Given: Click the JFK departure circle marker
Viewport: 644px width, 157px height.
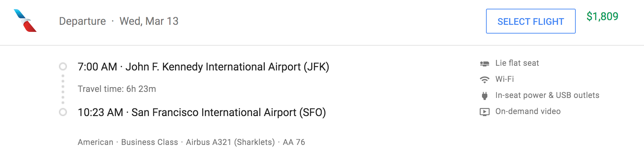Looking at the screenshot, I should pyautogui.click(x=63, y=66).
